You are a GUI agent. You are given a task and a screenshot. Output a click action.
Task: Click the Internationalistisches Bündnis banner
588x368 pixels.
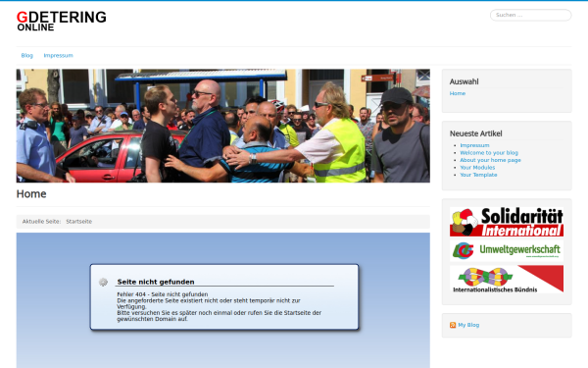[507, 279]
